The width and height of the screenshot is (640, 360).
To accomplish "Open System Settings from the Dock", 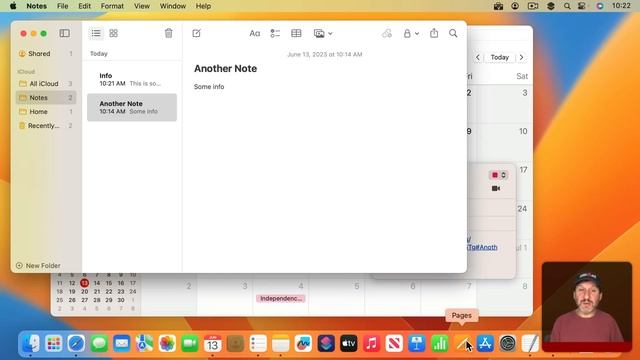I will click(508, 343).
